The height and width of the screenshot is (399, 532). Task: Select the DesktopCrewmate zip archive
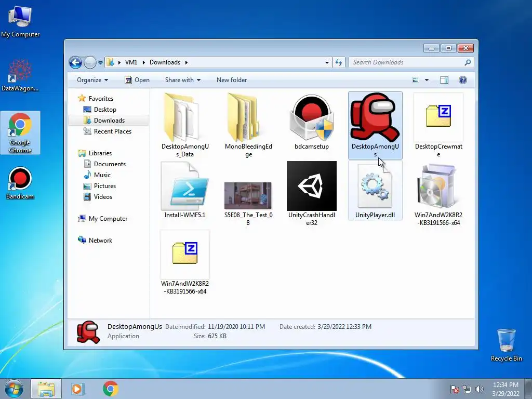438,125
